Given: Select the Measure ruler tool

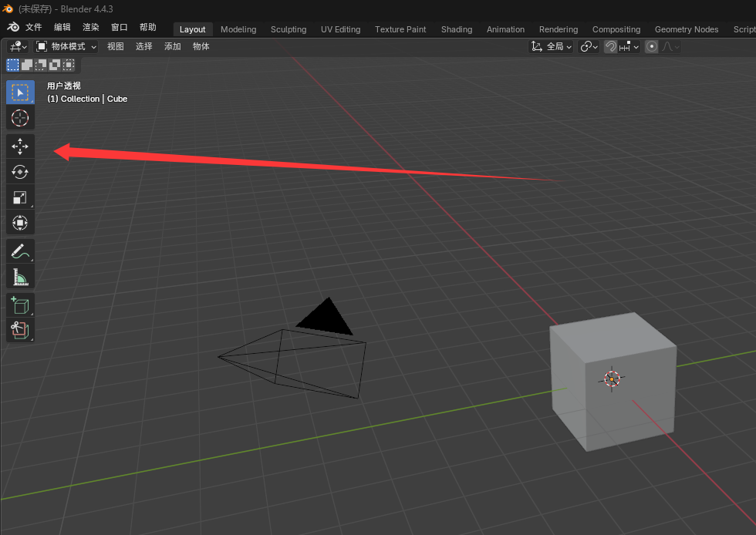Looking at the screenshot, I should pyautogui.click(x=20, y=276).
